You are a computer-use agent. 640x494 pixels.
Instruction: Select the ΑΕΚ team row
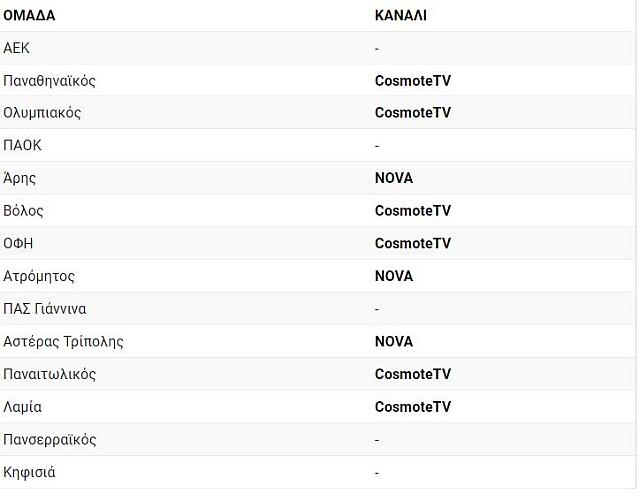[318, 48]
